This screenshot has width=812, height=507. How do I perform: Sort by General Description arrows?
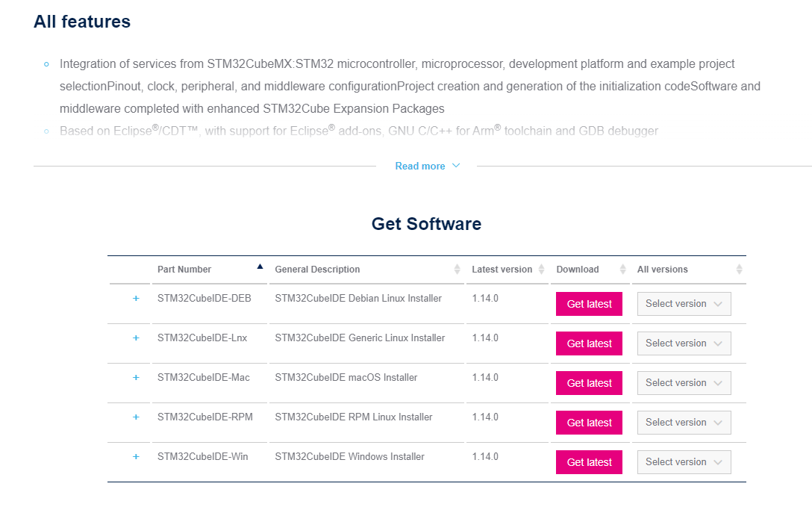pyautogui.click(x=457, y=270)
